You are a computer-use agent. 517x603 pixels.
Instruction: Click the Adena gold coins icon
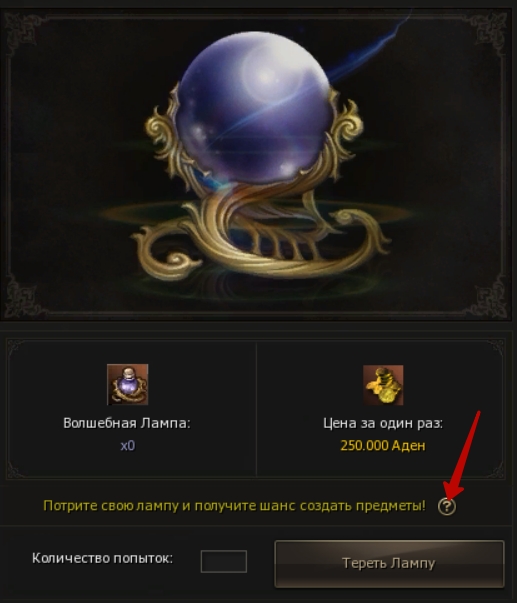click(x=383, y=385)
